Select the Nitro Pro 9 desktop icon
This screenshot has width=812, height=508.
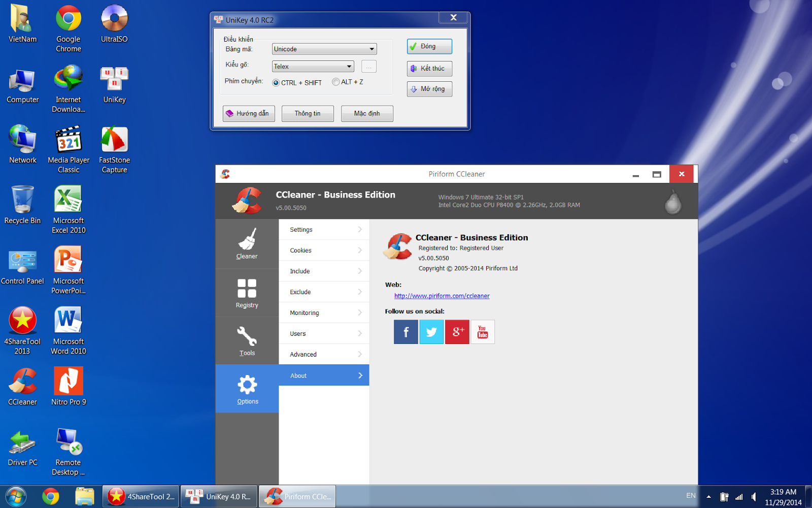click(x=69, y=387)
